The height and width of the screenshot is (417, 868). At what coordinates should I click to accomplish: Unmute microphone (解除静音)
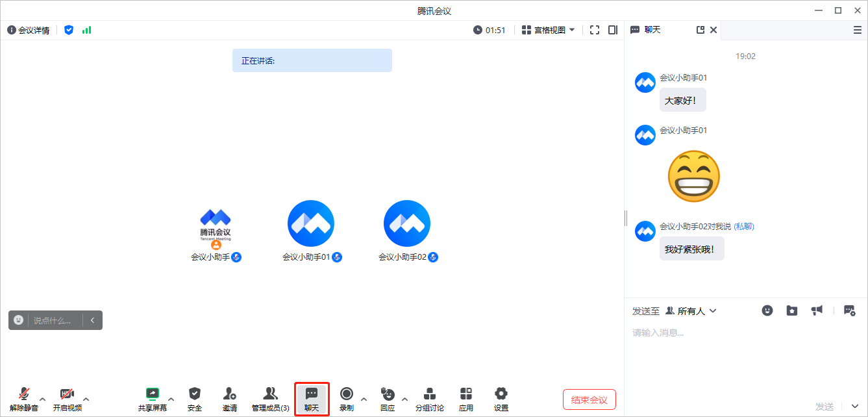click(24, 399)
